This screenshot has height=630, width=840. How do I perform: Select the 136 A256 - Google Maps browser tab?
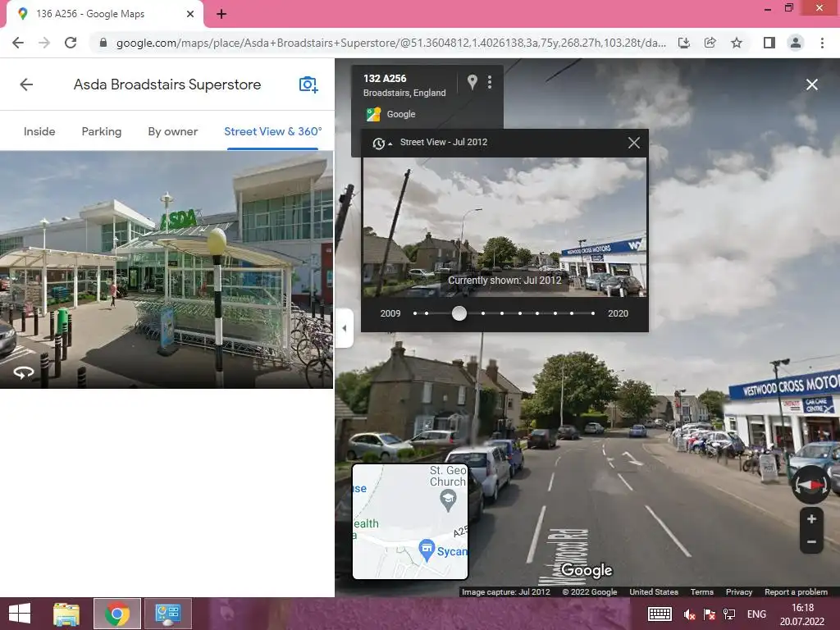pyautogui.click(x=104, y=14)
